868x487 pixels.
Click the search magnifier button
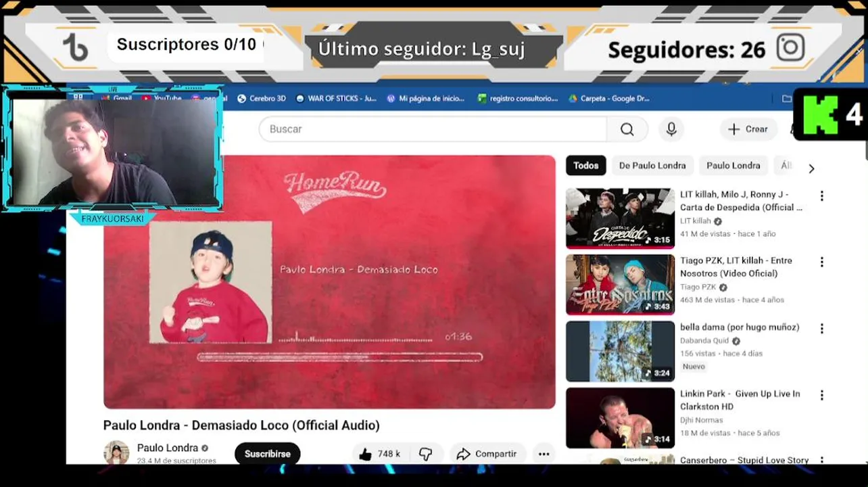click(x=627, y=129)
